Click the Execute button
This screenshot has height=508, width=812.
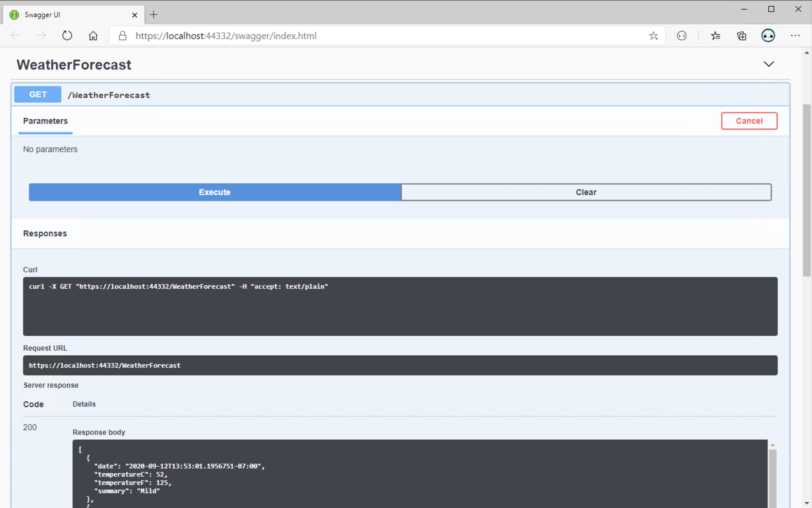[214, 192]
